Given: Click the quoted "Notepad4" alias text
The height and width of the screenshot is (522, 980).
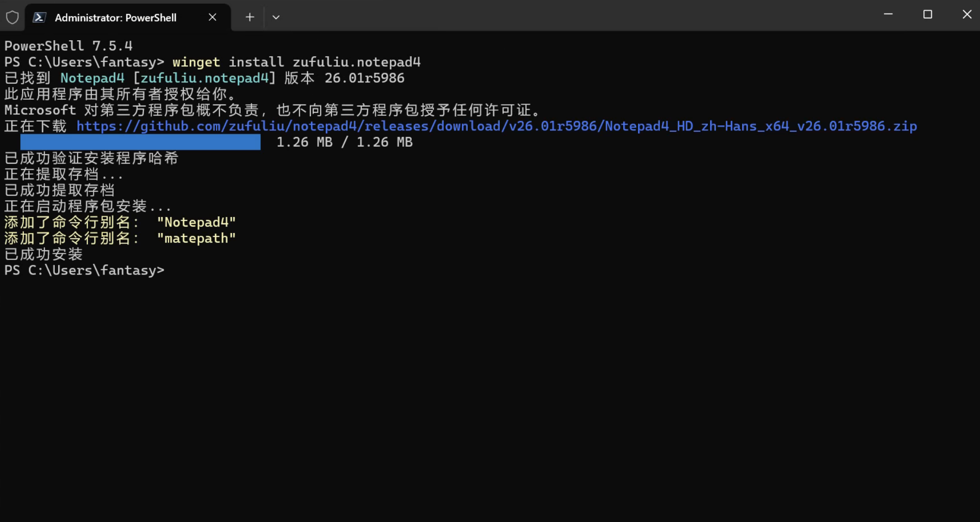Looking at the screenshot, I should [x=196, y=222].
